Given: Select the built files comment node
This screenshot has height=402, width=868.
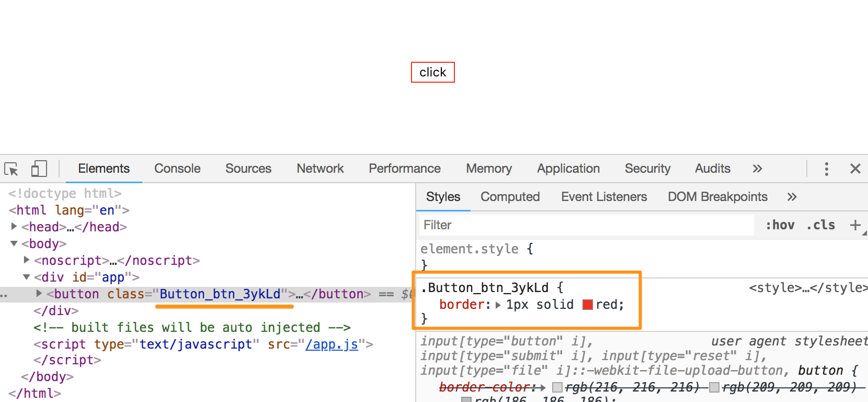Looking at the screenshot, I should 192,328.
